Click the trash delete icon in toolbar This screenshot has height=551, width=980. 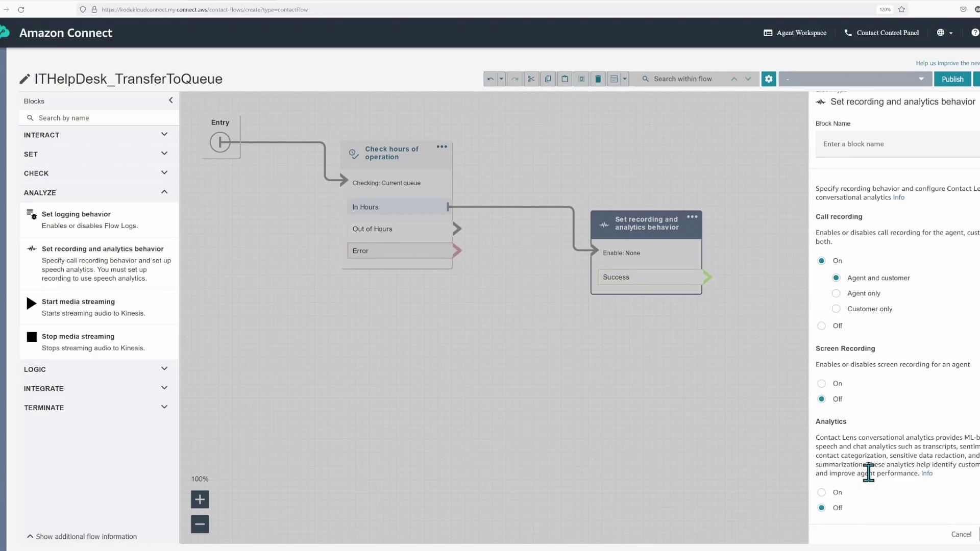pyautogui.click(x=598, y=79)
